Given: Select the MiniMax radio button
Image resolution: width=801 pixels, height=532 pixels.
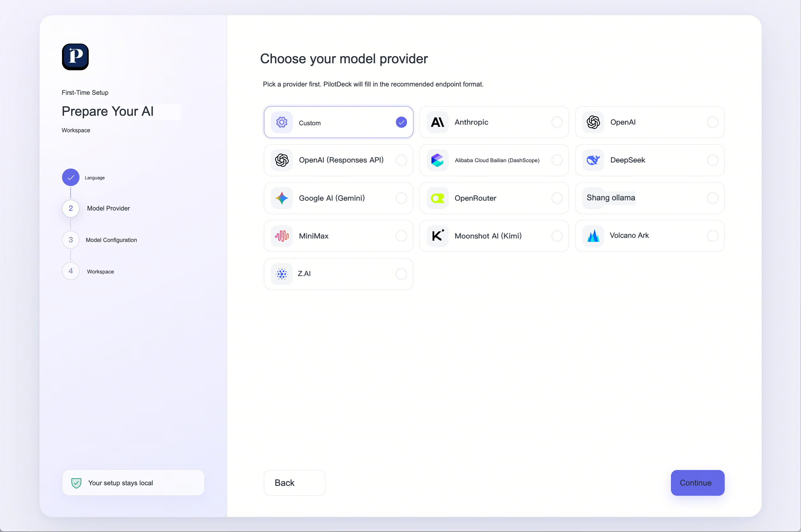Looking at the screenshot, I should pyautogui.click(x=401, y=236).
